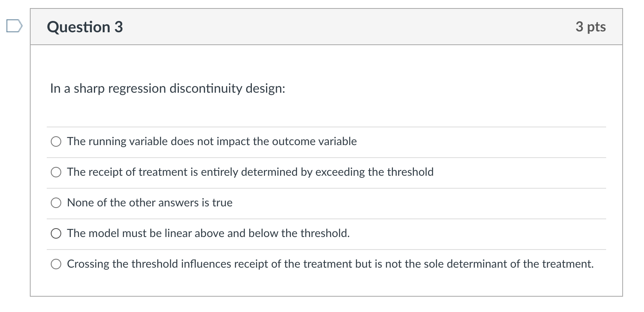Screen dimensions: 644x312
Task: Click the gray question header bar
Action: point(326,27)
